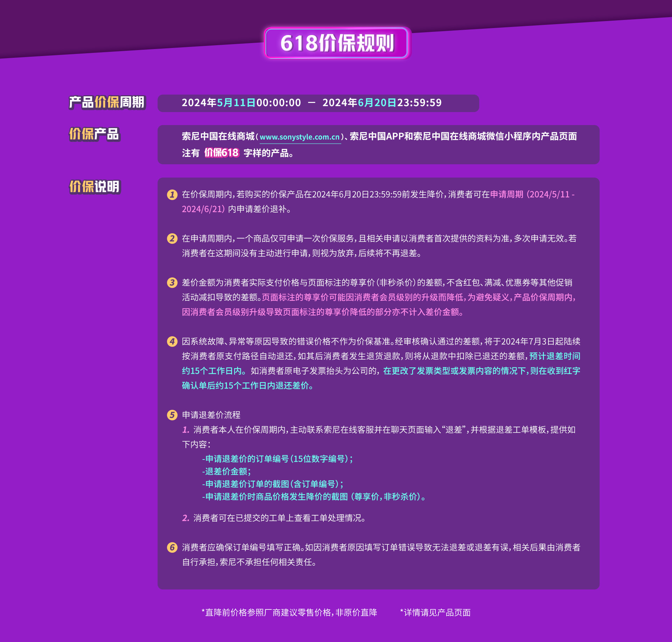
Task: Click -申请退差价订单的截图(含订单编号);
Action: [273, 484]
